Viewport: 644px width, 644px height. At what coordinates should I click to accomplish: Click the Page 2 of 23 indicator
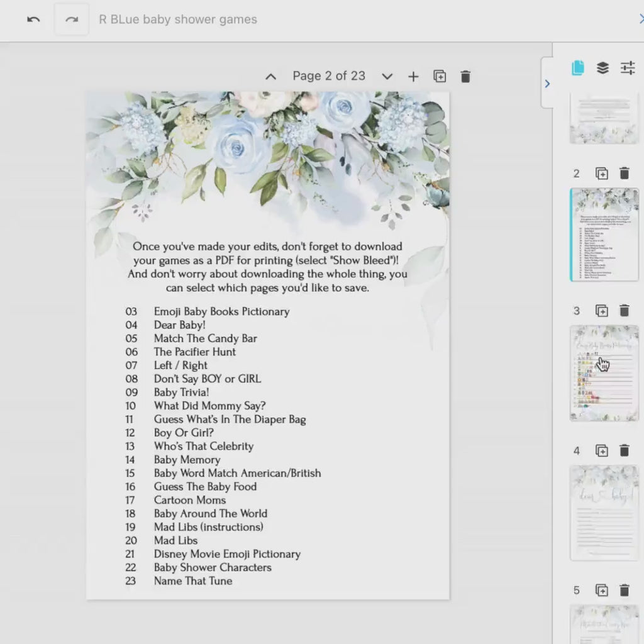pyautogui.click(x=329, y=76)
